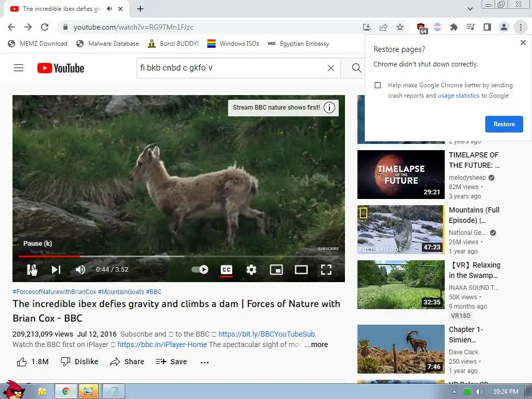Open the Extensions puzzle piece menu

(454, 27)
